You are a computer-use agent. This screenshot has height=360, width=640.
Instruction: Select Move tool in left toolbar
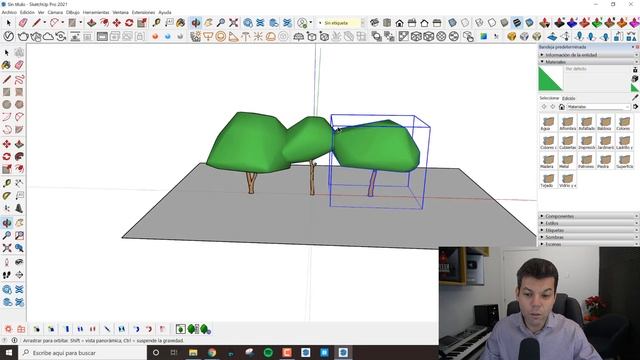point(7,144)
